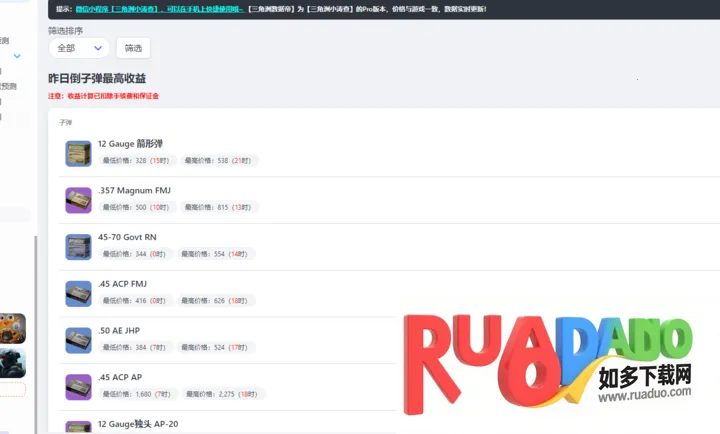Viewport: 720px width, 434px height.
Task: Open the 全部 filter dropdown
Action: (x=79, y=48)
